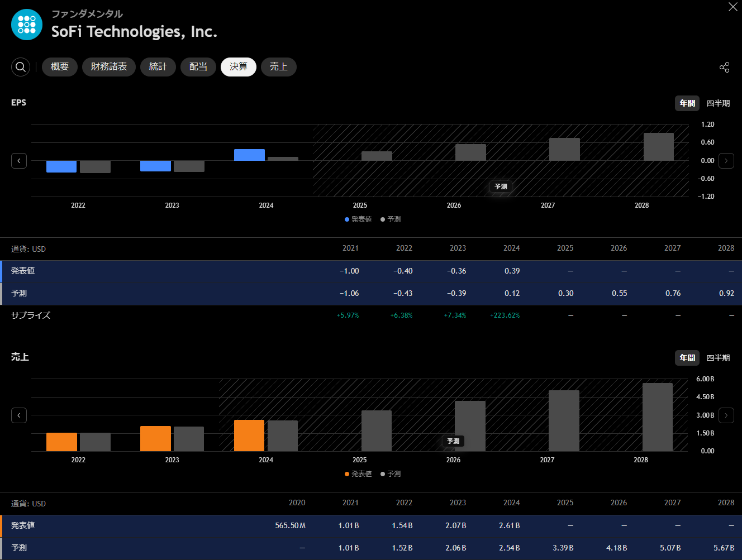Click revenue forecast value 3.39B

[x=563, y=548]
